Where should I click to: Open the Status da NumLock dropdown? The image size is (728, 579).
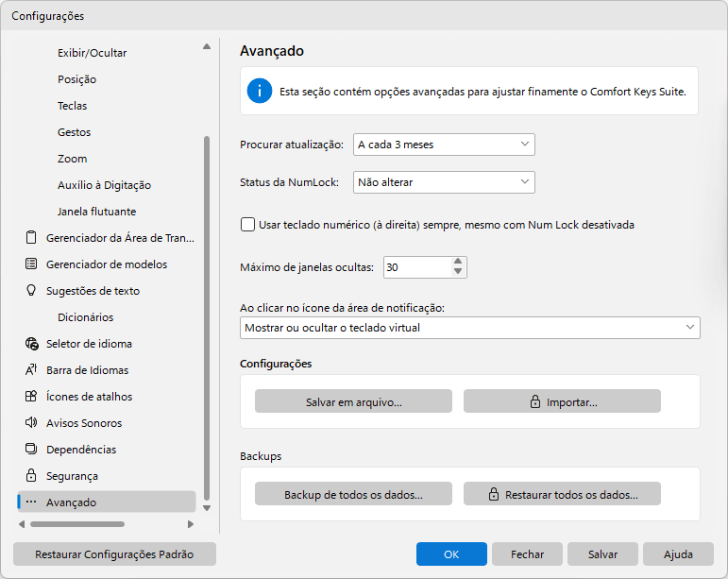444,182
